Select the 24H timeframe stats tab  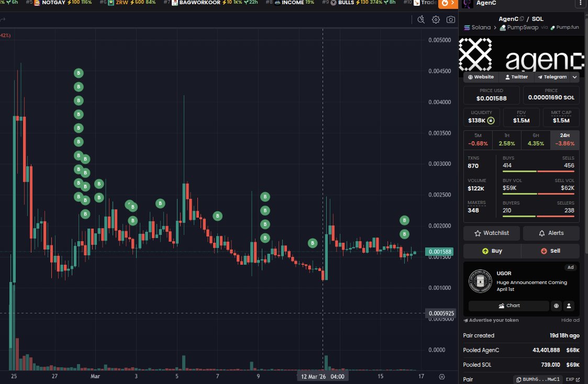coord(565,140)
